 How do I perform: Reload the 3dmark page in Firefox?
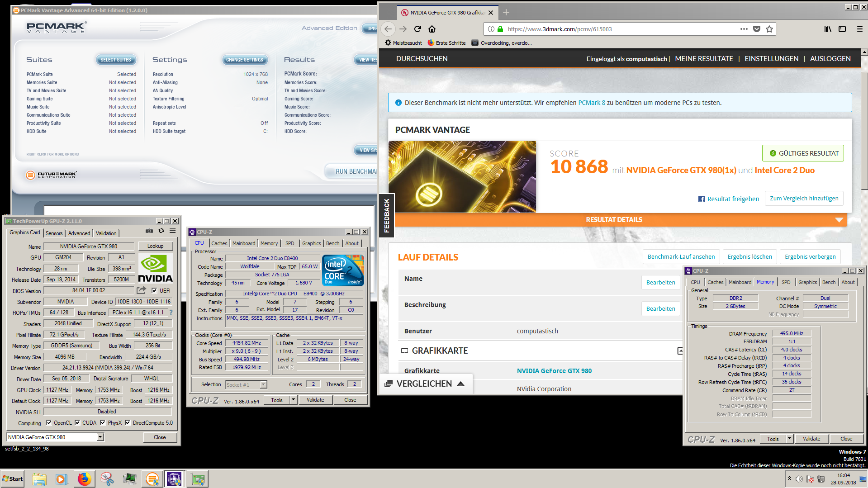(417, 29)
